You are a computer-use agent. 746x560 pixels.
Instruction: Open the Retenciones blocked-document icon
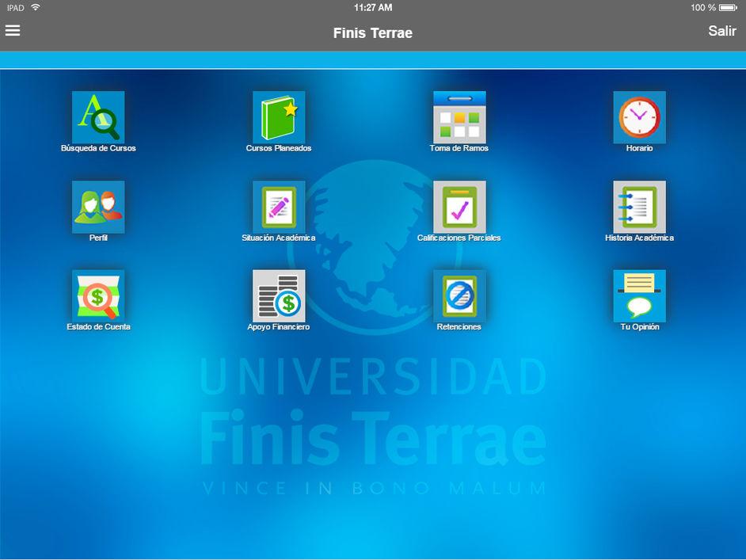[459, 296]
